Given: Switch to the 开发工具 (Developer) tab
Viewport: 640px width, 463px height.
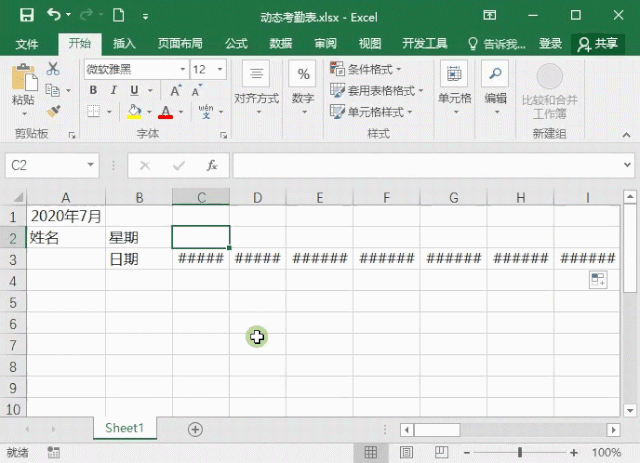Looking at the screenshot, I should click(x=425, y=43).
